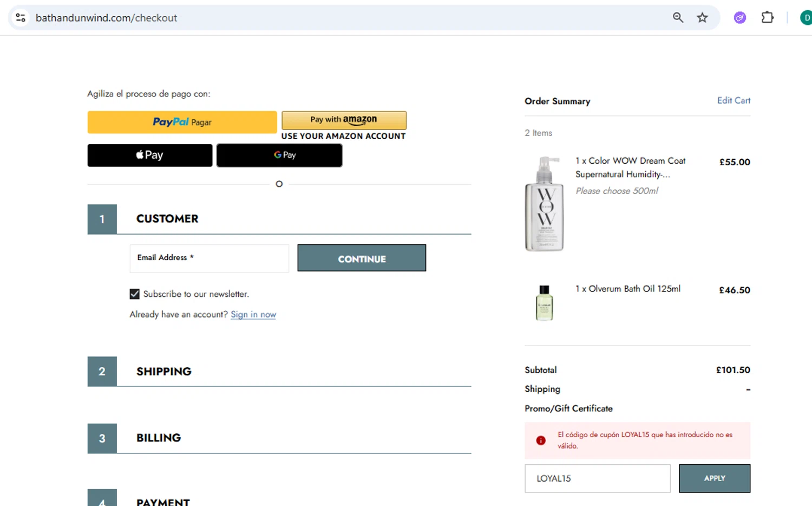The width and height of the screenshot is (812, 506).
Task: Click the 'USE YOUR AMAZON ACCOUNT' text
Action: [343, 136]
